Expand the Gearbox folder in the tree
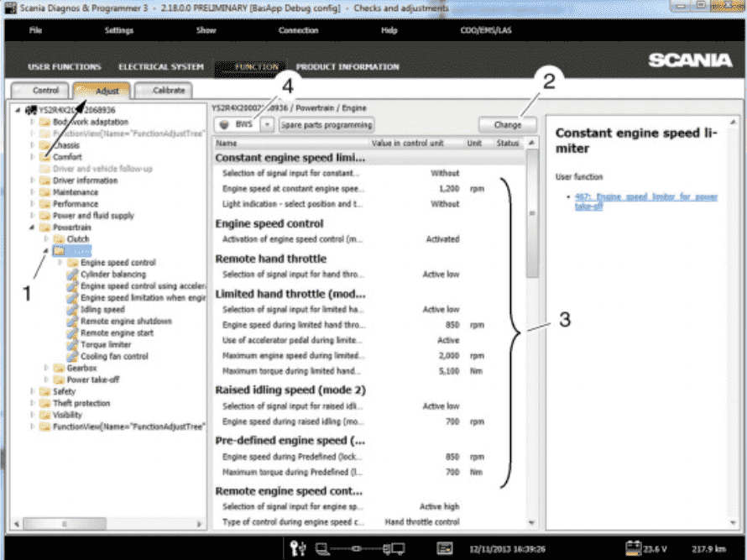 [x=46, y=368]
